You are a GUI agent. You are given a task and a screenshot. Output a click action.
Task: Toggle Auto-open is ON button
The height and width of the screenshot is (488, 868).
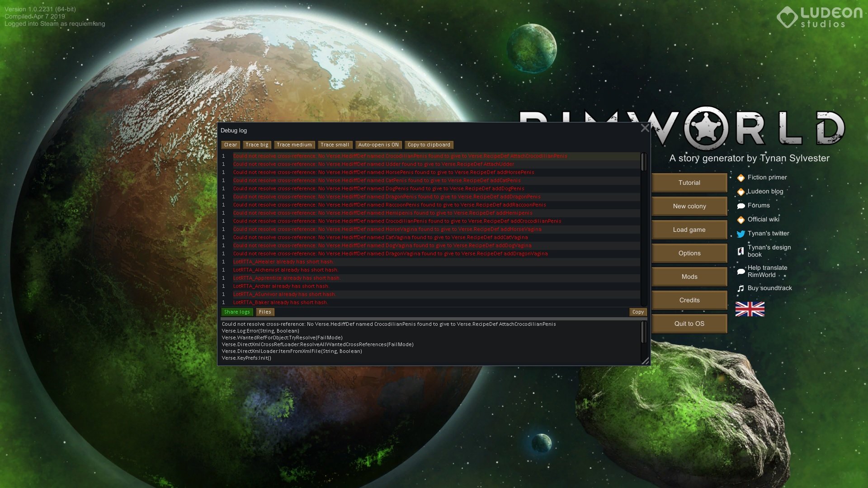coord(378,144)
